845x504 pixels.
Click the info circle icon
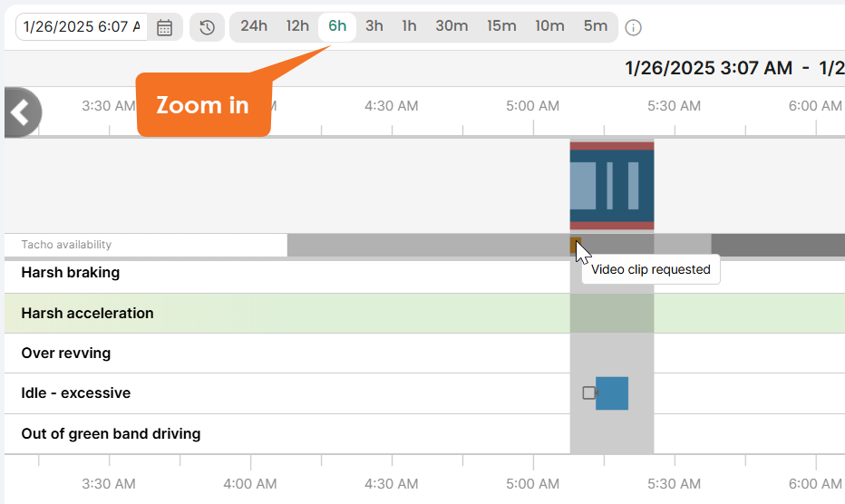point(633,27)
